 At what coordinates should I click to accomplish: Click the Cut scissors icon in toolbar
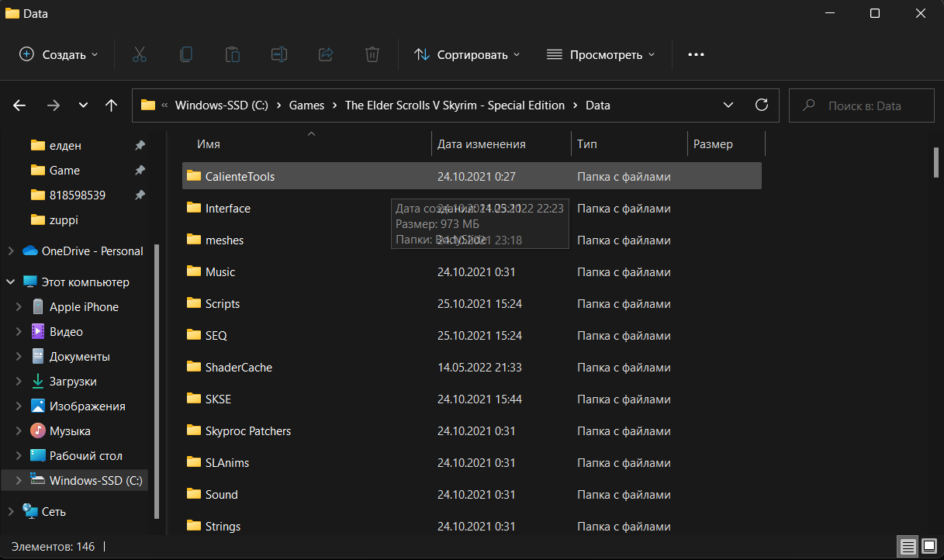point(140,54)
